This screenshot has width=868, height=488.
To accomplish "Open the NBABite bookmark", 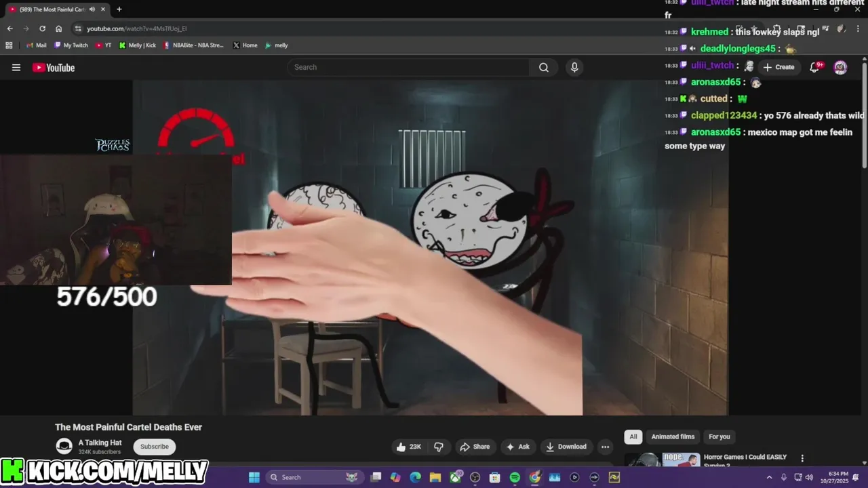I will pos(194,45).
